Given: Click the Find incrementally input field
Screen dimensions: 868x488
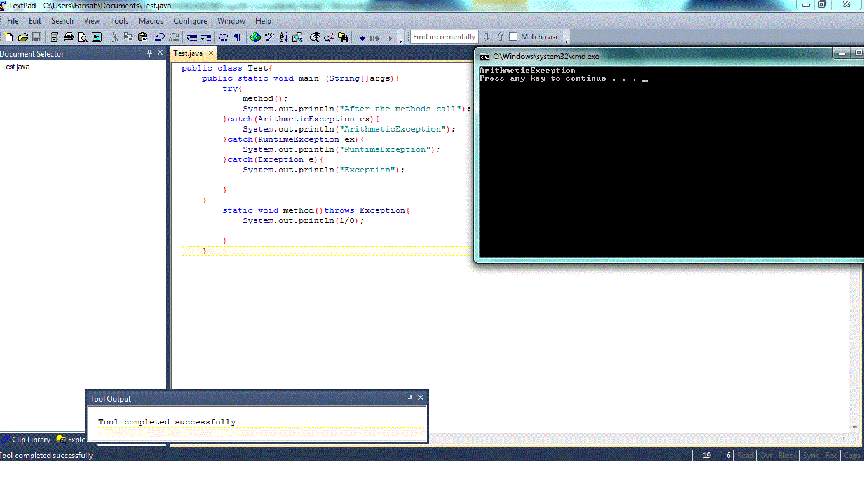Looking at the screenshot, I should point(444,37).
